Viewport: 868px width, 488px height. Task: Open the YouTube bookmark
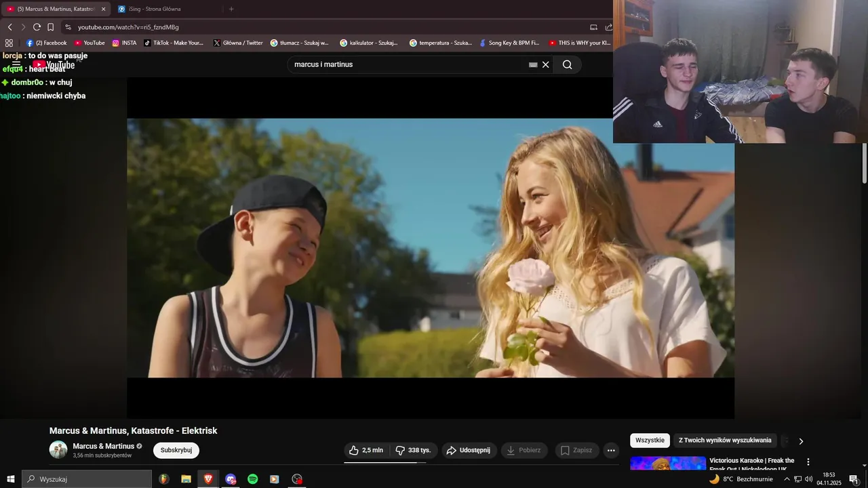(90, 43)
